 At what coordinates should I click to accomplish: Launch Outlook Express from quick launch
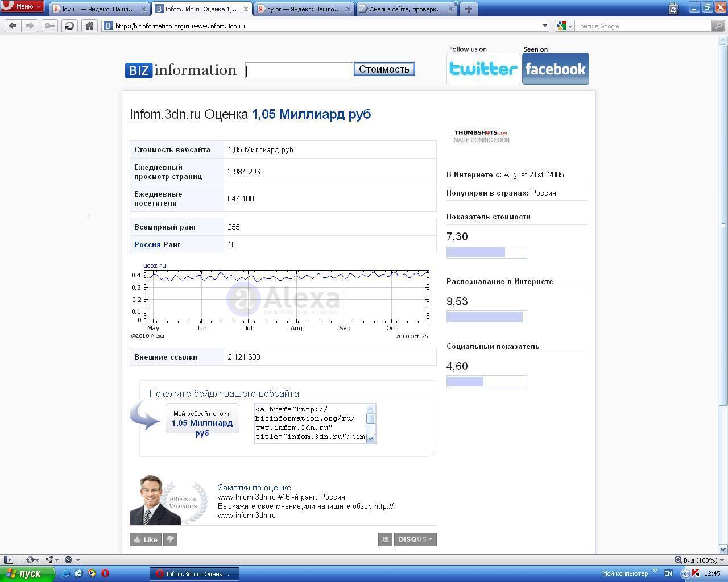tap(79, 573)
